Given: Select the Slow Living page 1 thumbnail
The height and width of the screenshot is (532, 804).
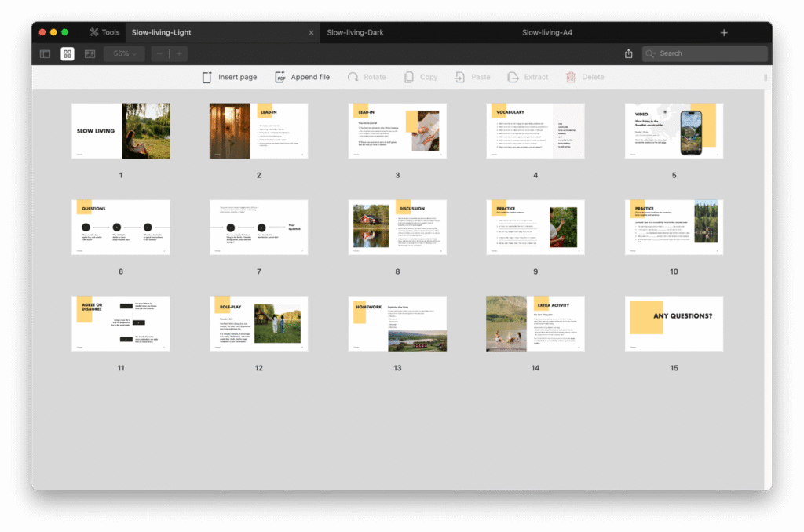Looking at the screenshot, I should point(121,131).
